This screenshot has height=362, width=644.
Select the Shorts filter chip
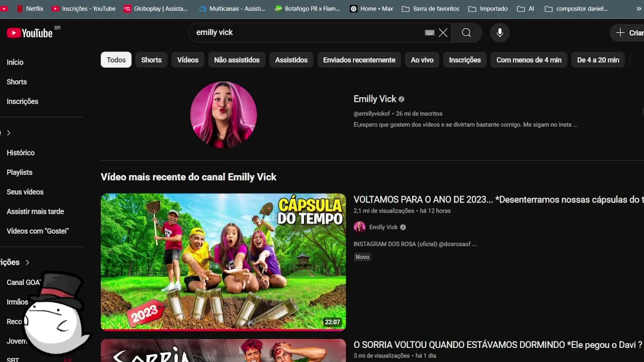coord(151,60)
